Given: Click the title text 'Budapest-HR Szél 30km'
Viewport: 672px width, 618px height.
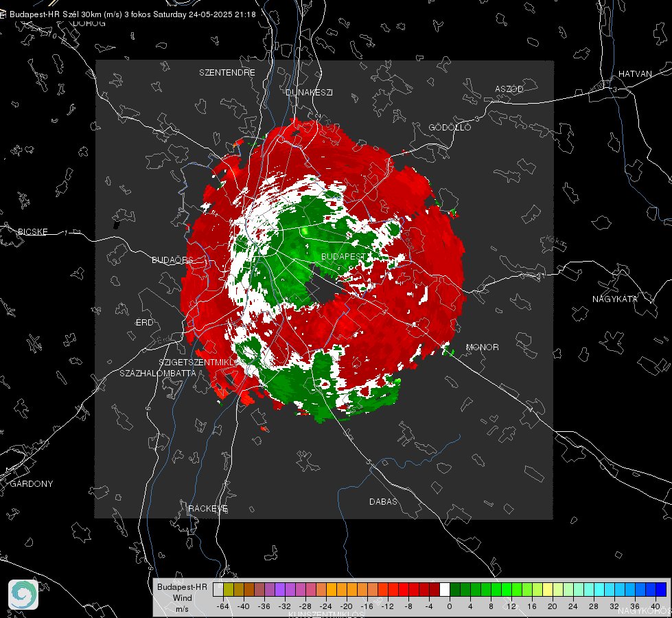Looking at the screenshot, I should (x=55, y=14).
